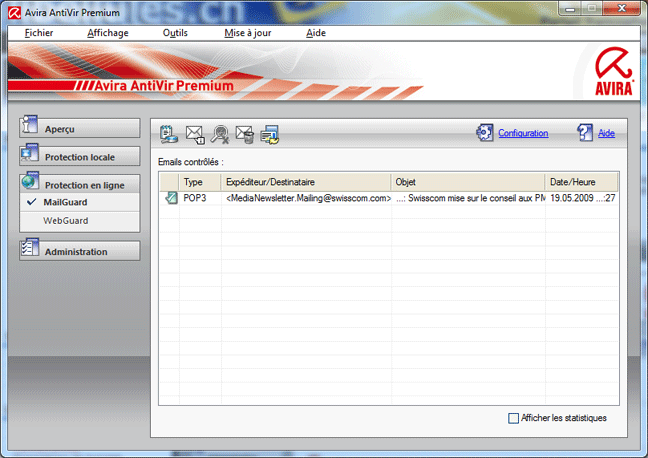Sort by the Objet column header

coord(468,182)
